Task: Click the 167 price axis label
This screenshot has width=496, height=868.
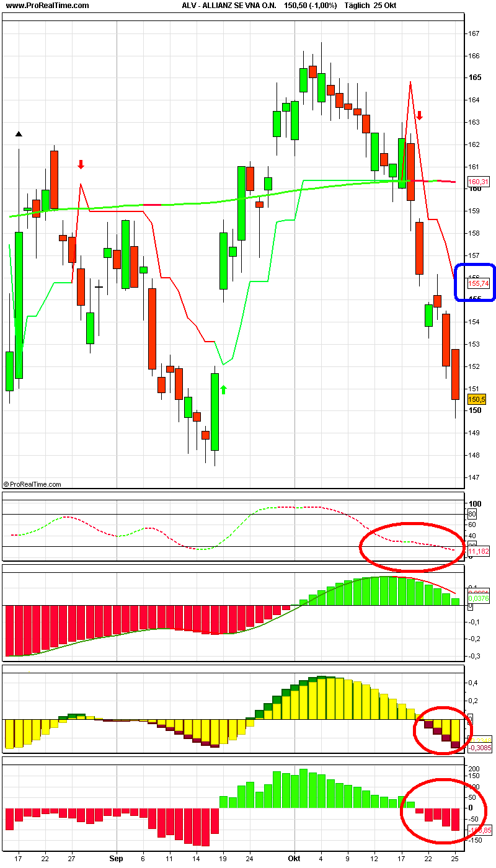Action: (x=474, y=33)
